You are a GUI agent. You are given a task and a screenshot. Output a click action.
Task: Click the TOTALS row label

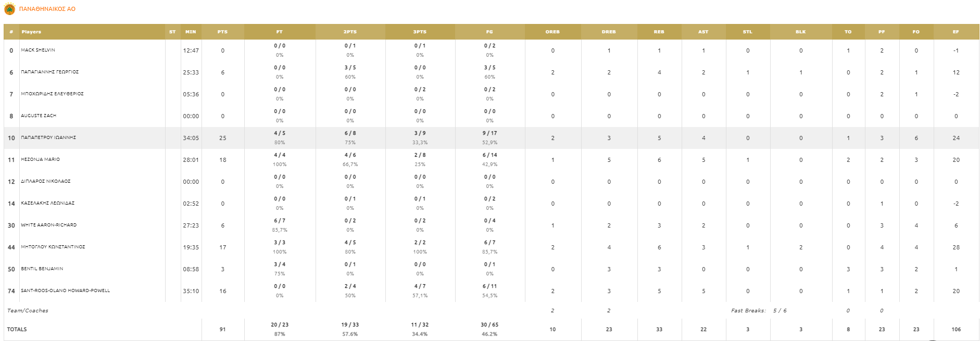17,330
